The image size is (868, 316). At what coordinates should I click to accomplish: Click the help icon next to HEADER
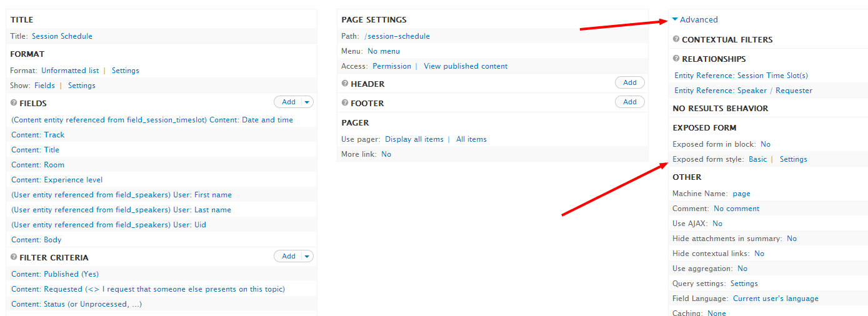(x=345, y=84)
